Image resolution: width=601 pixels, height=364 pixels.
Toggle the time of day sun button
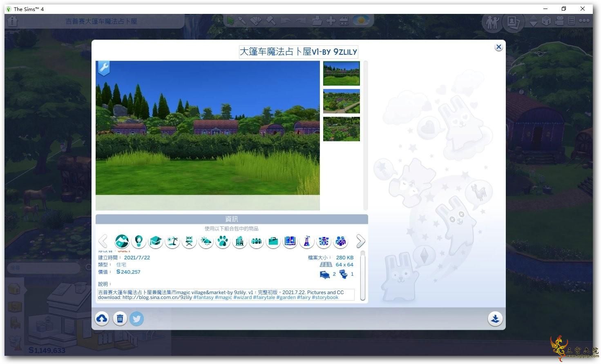[x=361, y=20]
